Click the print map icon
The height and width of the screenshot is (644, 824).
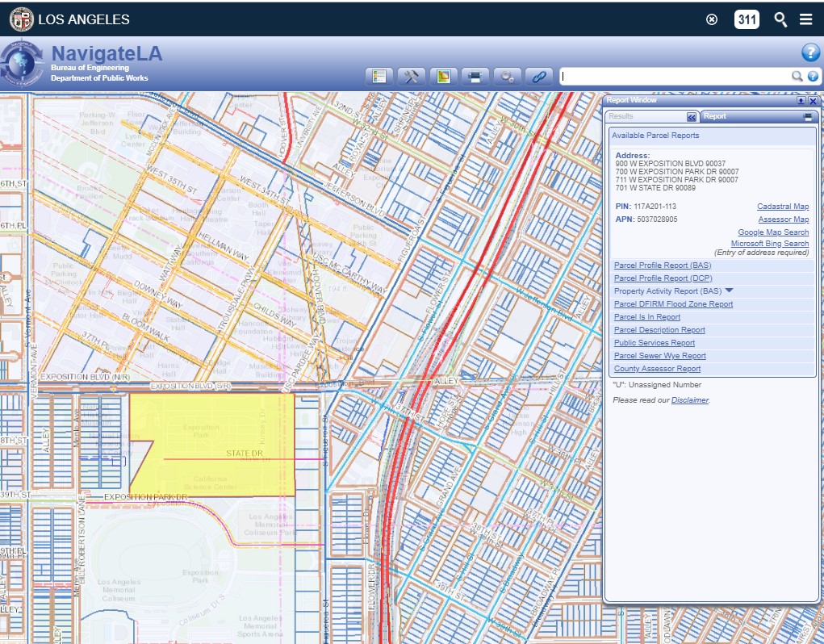pos(473,77)
